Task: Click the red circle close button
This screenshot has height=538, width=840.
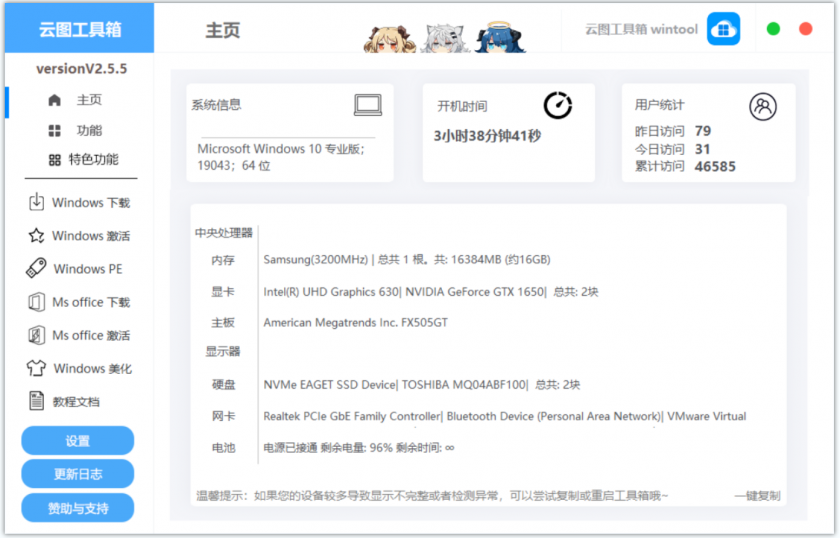Action: click(x=806, y=29)
